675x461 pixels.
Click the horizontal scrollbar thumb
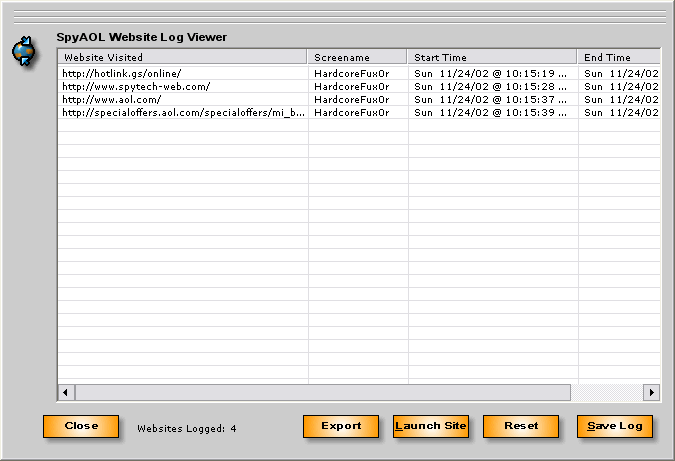(322, 392)
